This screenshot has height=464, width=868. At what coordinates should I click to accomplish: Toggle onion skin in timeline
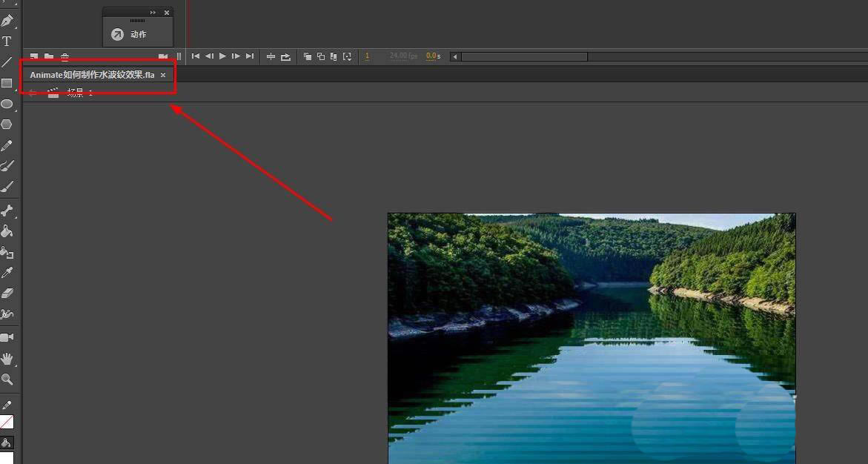308,56
